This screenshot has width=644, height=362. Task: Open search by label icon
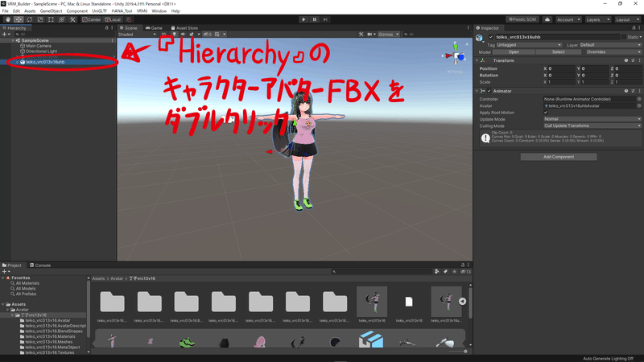pyautogui.click(x=446, y=271)
